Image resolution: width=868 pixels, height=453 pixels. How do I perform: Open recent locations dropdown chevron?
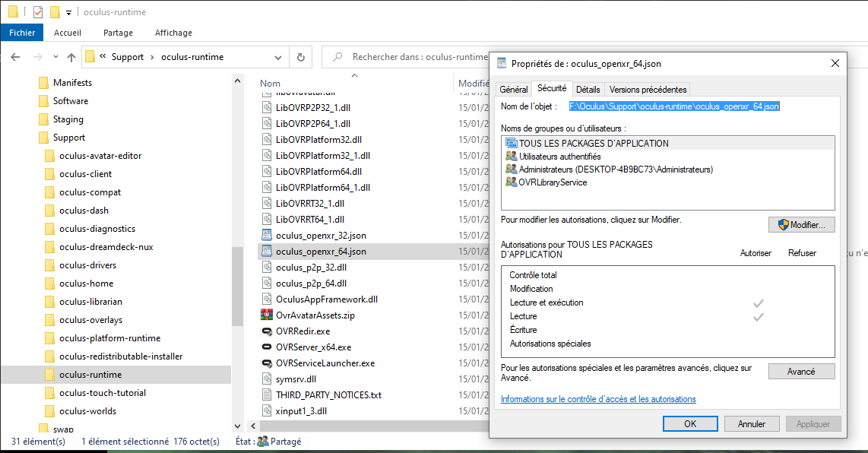(x=55, y=58)
